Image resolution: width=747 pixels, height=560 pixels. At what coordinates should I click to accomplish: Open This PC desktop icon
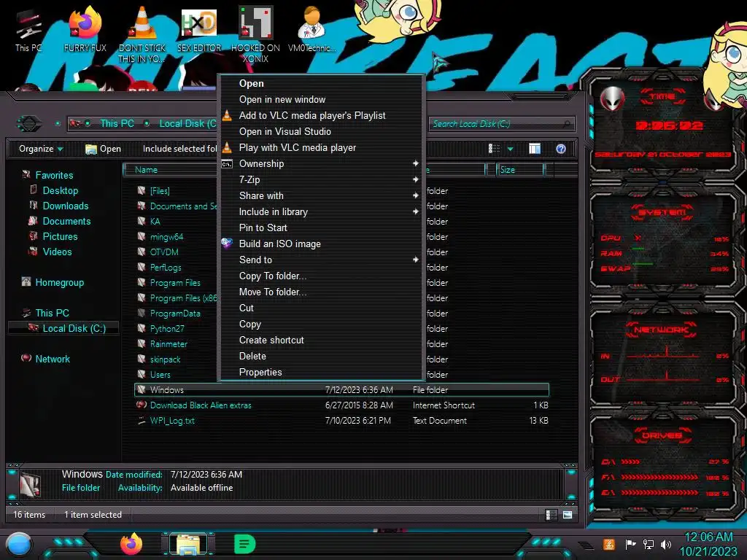[28, 31]
